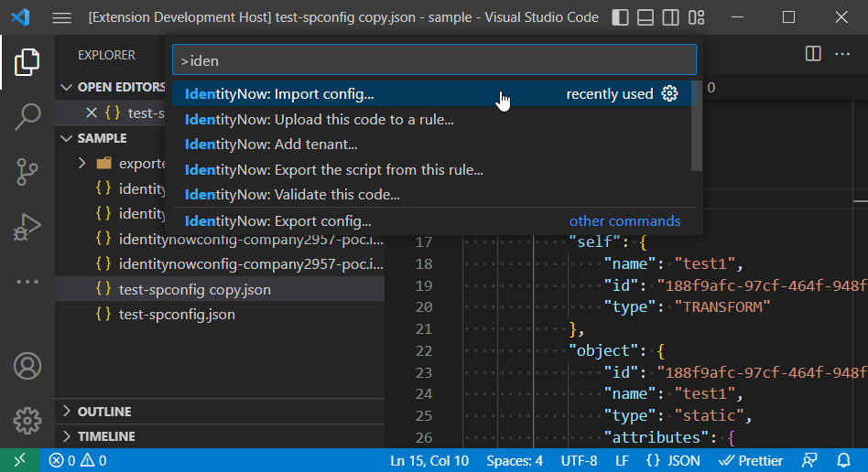Click line number 22 in editor gutter
Viewport: 868px width, 472px height.
424,351
